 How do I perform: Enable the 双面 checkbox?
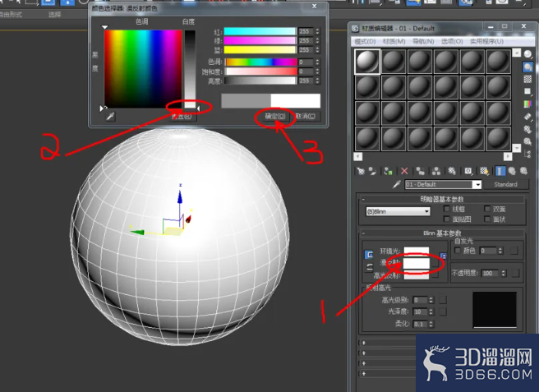(x=487, y=209)
